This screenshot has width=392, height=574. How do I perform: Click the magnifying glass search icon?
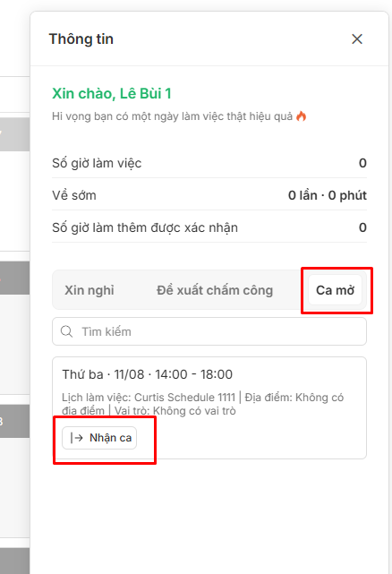[66, 331]
